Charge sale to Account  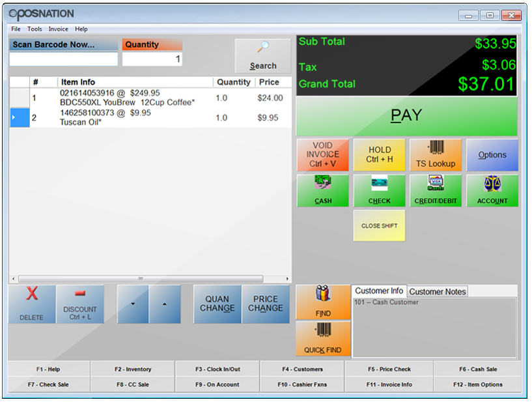tap(492, 191)
